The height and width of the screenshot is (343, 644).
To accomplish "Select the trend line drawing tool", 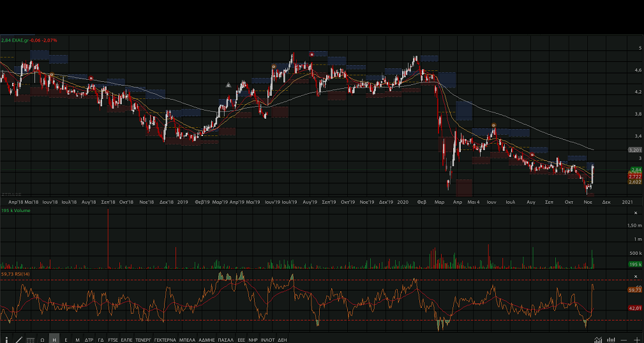I will click(19, 340).
